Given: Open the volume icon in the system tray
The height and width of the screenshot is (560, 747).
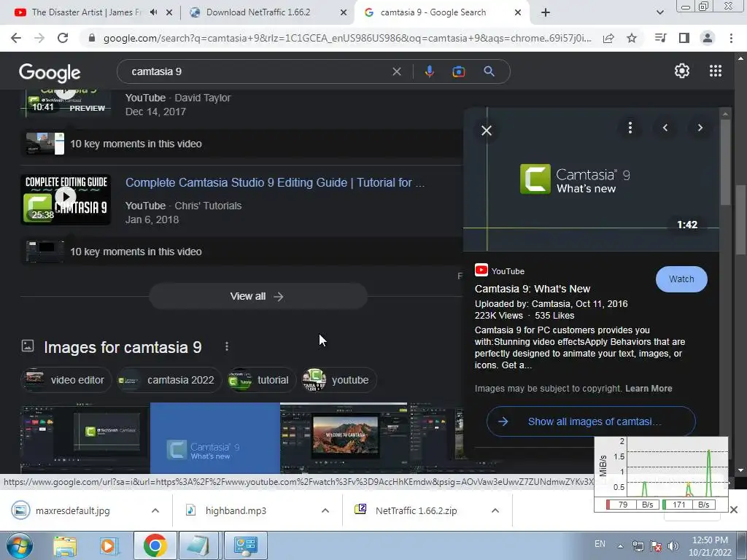Looking at the screenshot, I should 673,546.
